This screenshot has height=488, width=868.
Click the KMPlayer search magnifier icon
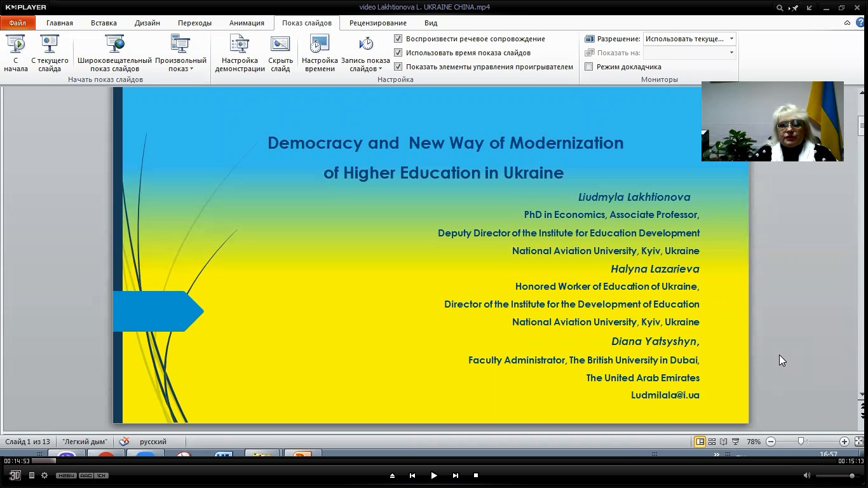coord(779,8)
